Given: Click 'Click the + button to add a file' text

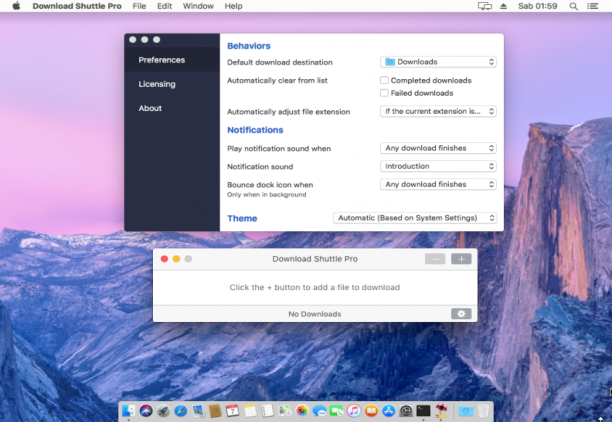Looking at the screenshot, I should point(315,287).
